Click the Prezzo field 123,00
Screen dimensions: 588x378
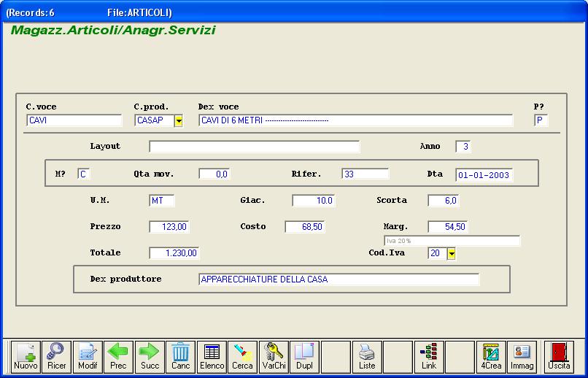pyautogui.click(x=169, y=227)
